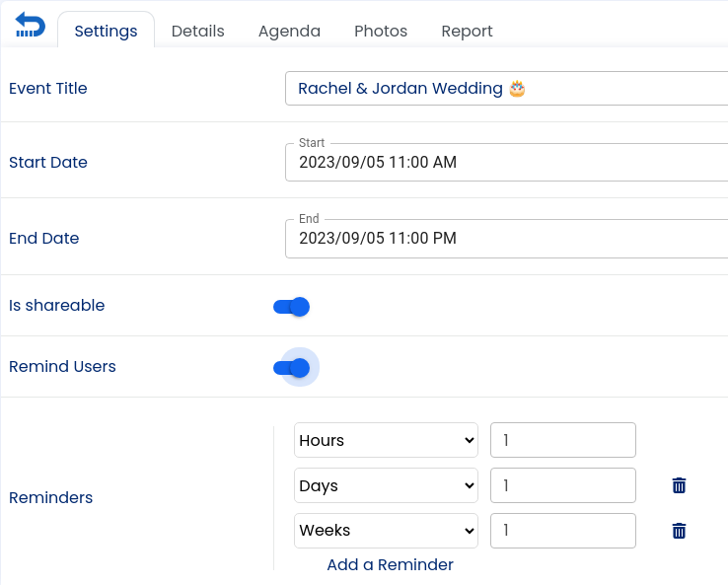
Task: Click the Days reminder value field
Action: [562, 485]
